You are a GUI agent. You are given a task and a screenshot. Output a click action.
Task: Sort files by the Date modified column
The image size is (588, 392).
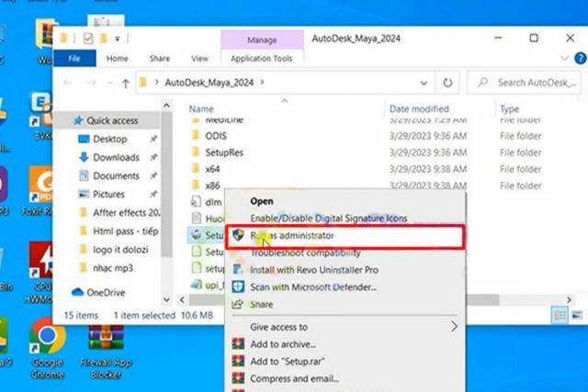(x=419, y=108)
